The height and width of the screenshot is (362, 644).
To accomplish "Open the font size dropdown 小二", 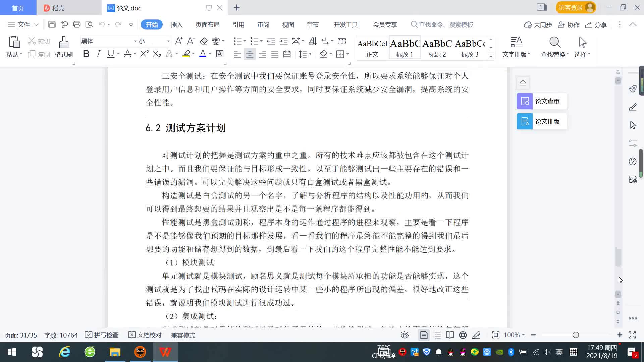I will 168,41.
